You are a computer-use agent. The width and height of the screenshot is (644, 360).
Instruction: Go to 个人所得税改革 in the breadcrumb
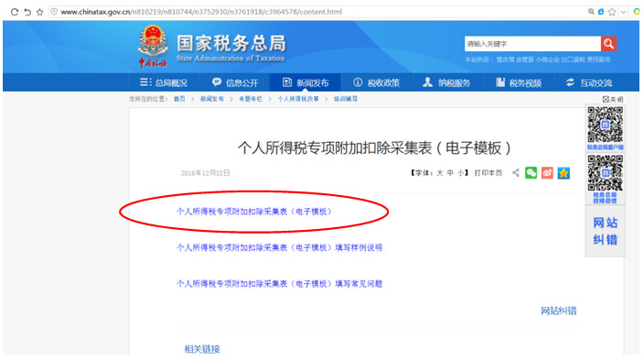(298, 99)
